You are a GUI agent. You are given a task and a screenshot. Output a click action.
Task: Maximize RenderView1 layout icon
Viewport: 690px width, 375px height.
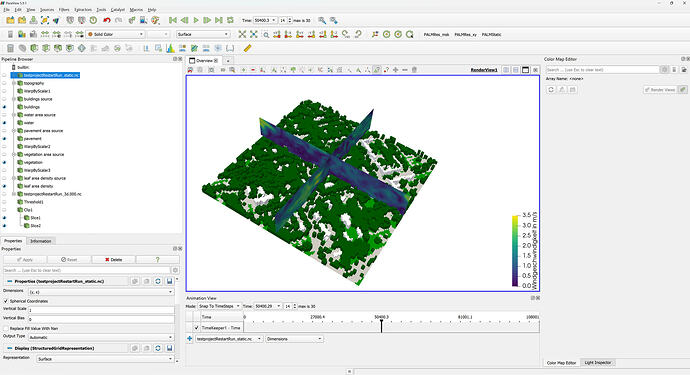[x=525, y=70]
